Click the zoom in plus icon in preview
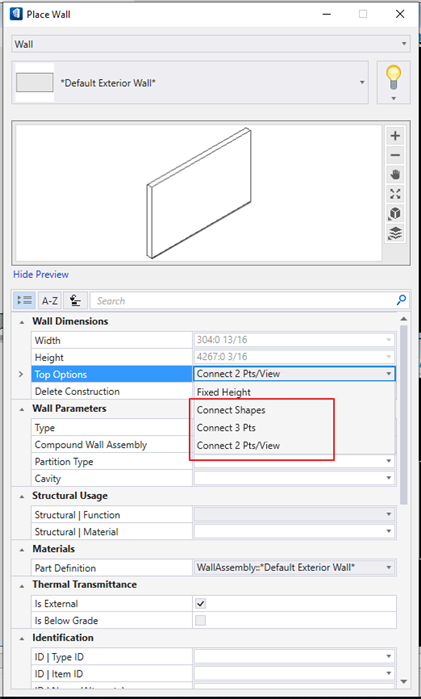Screen dimensions: 421x699 [x=395, y=136]
